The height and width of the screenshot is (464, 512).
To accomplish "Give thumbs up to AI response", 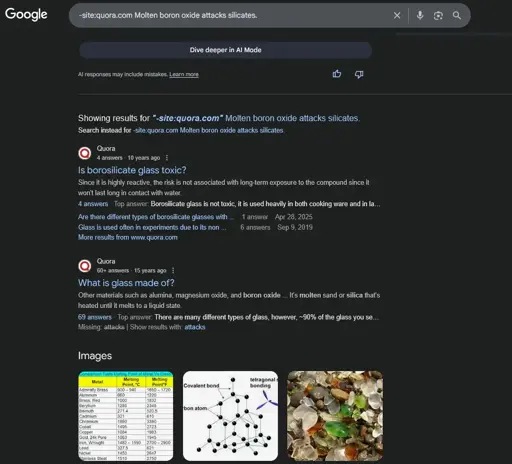I will [x=337, y=74].
